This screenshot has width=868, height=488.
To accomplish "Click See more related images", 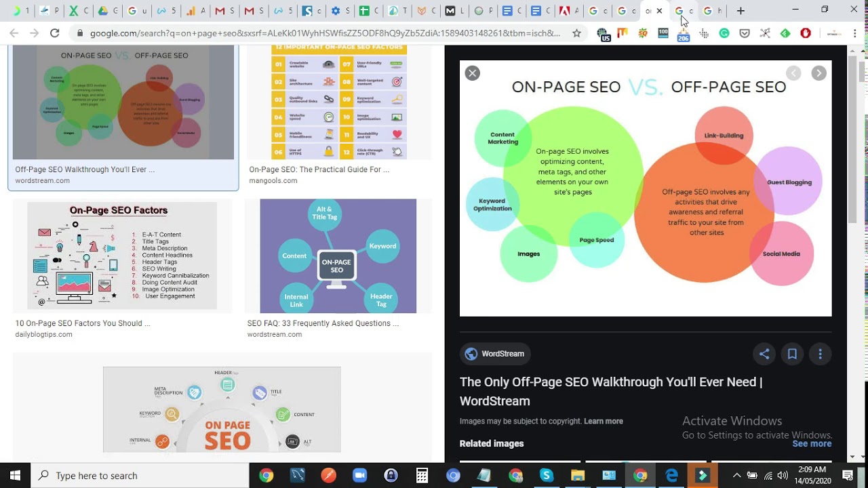I will tap(812, 443).
